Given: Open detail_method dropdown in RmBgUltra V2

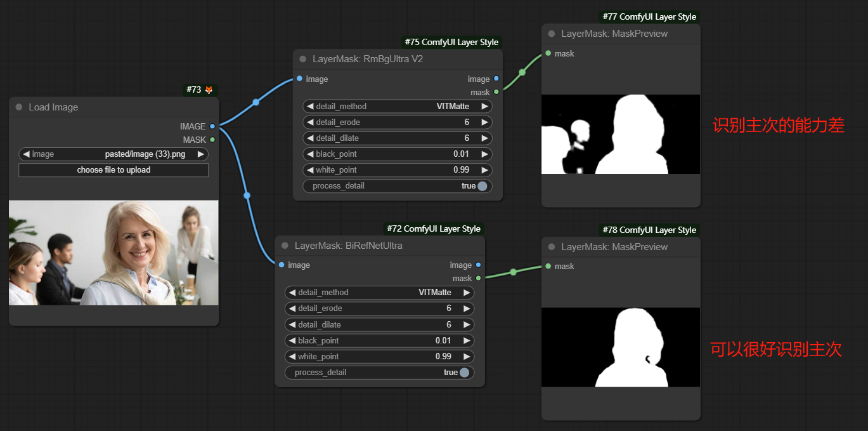Looking at the screenshot, I should pyautogui.click(x=398, y=106).
